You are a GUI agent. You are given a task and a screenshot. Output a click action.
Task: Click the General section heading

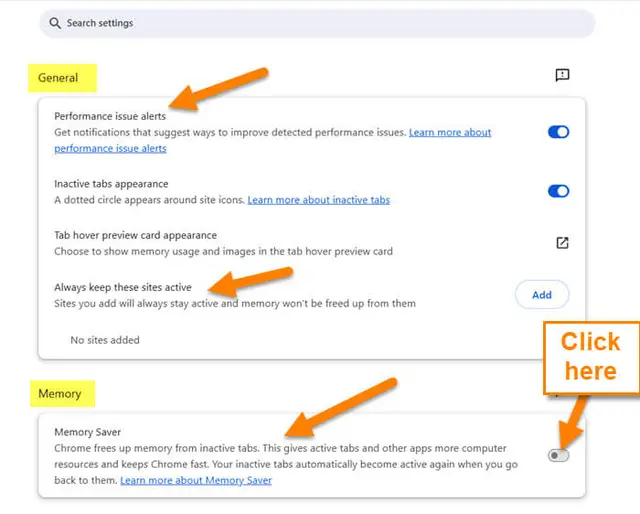58,78
